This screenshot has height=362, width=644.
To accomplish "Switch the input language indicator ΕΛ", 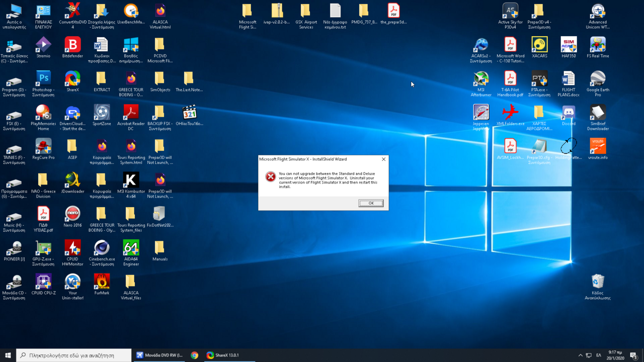I will click(x=599, y=355).
